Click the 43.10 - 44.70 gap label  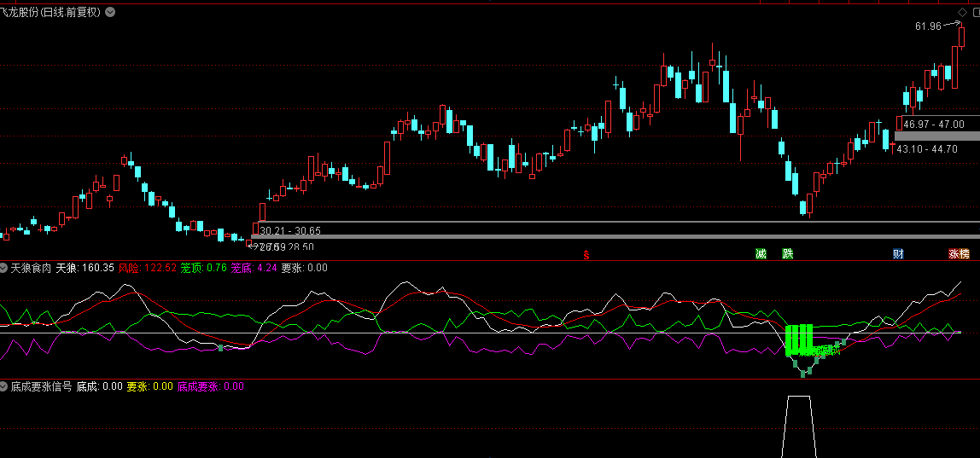pyautogui.click(x=927, y=149)
